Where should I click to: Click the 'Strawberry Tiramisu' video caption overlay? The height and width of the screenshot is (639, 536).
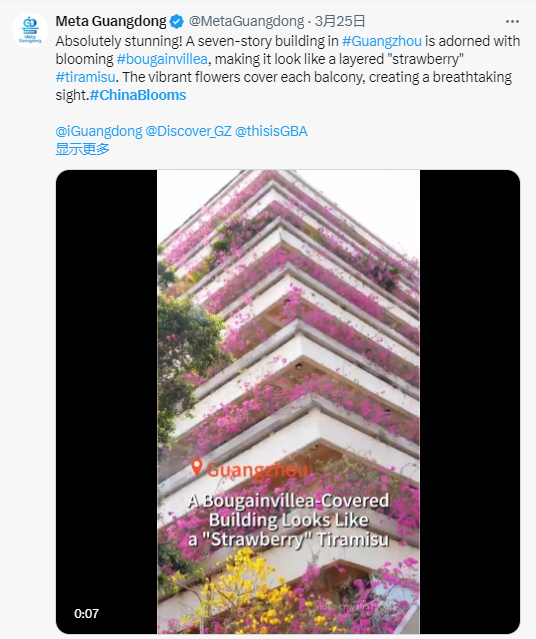(288, 520)
